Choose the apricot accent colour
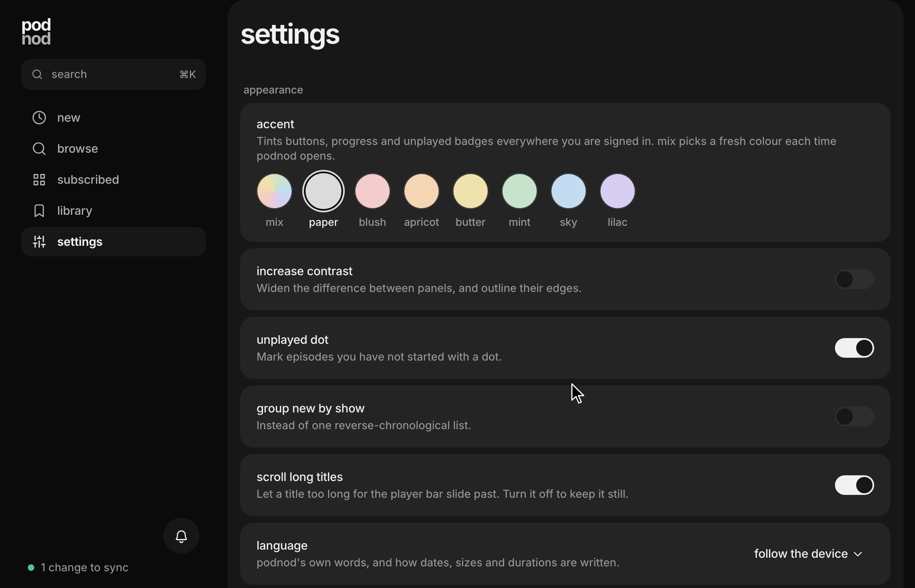Viewport: 915px width, 588px height. pyautogui.click(x=422, y=191)
